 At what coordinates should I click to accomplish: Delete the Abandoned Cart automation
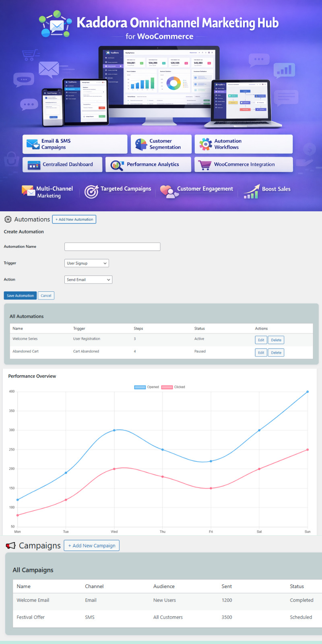(x=276, y=353)
